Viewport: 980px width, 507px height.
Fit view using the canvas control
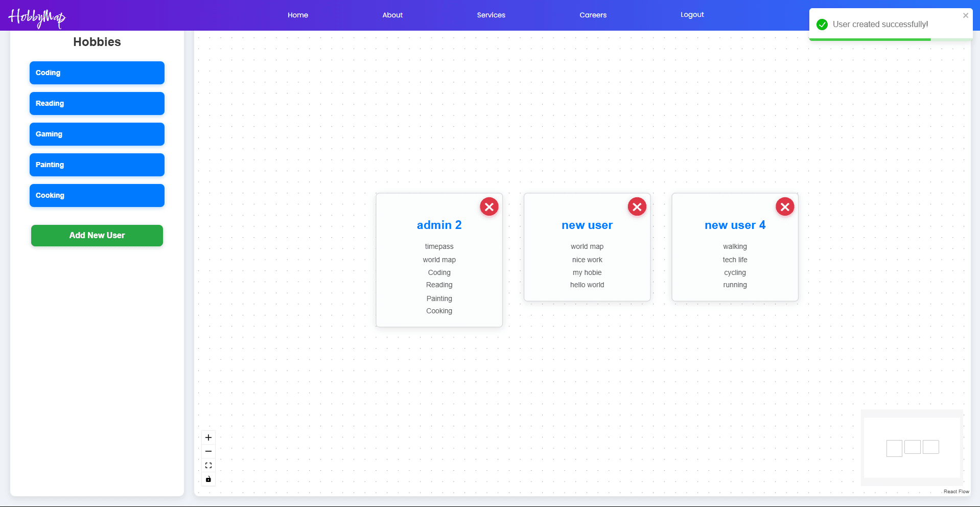coord(208,465)
